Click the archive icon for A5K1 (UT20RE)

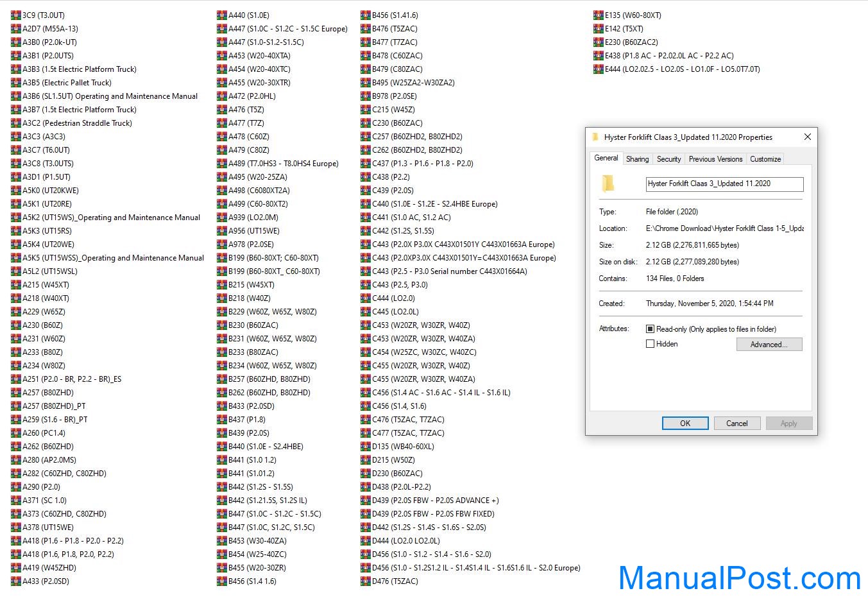(x=16, y=203)
